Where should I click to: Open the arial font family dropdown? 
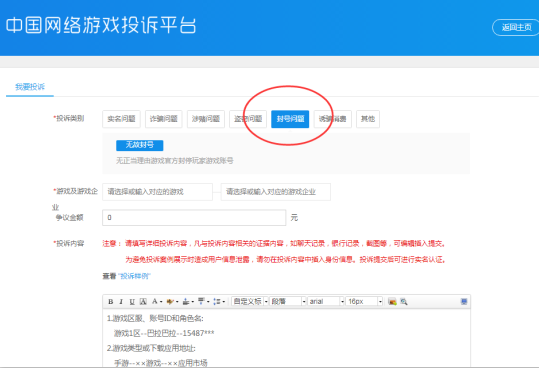point(326,301)
